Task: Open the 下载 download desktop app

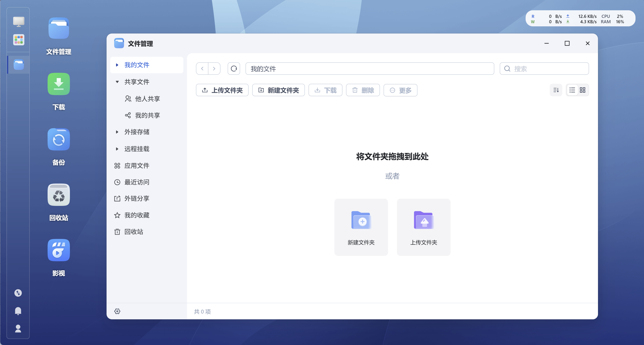Action: pos(59,84)
